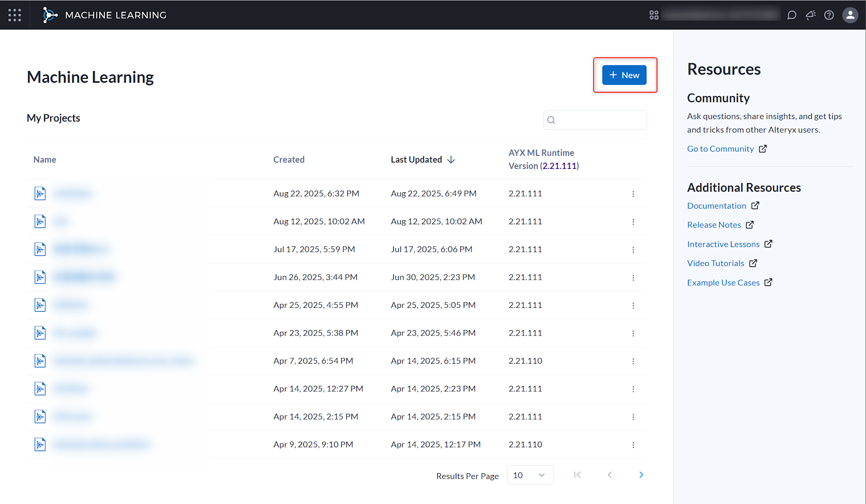
Task: Open options menu for Jun 26, 2025 3:44 PM project
Action: (x=633, y=278)
